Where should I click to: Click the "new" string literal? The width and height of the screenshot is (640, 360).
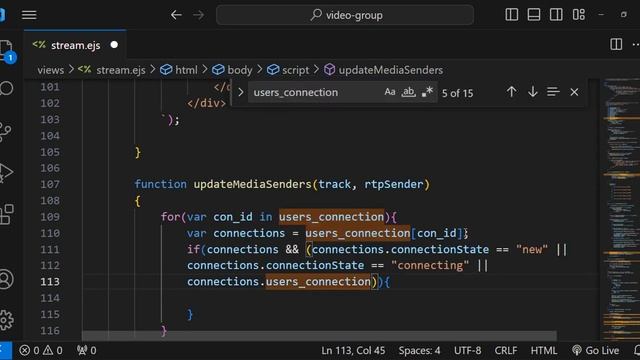(x=531, y=249)
